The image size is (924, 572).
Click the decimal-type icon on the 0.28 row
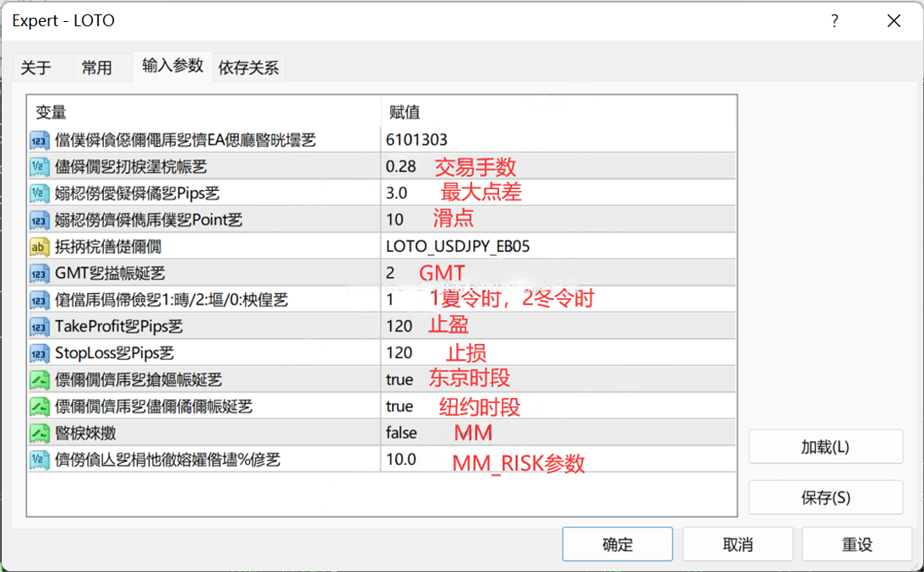coord(40,167)
